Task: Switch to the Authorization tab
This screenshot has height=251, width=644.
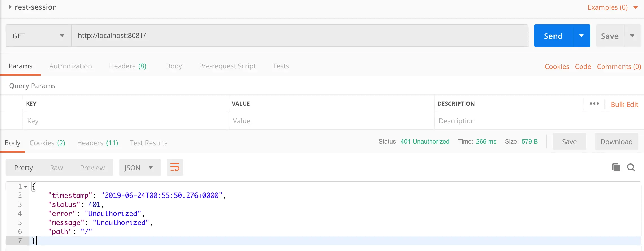Action: pos(71,66)
